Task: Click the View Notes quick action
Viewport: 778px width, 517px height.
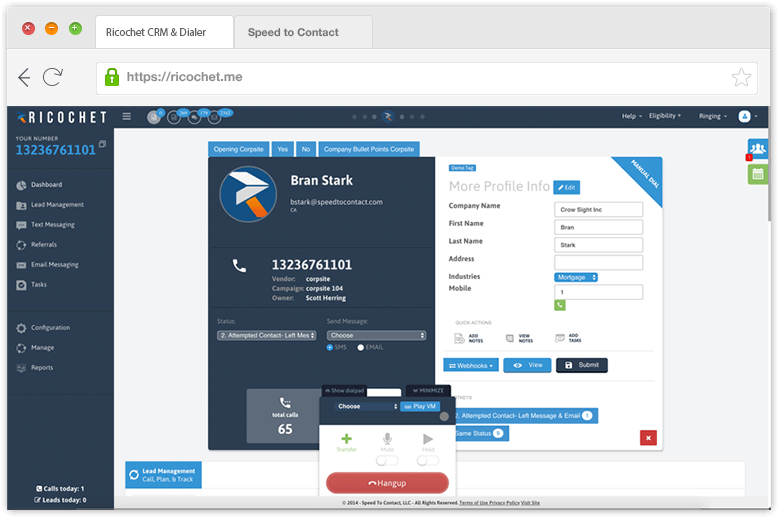Action: point(519,338)
